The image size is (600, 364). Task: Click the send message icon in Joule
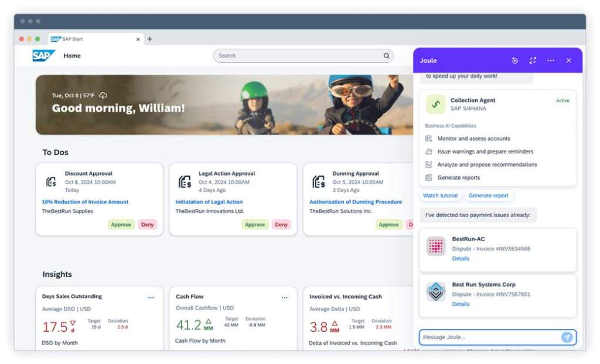(x=566, y=337)
